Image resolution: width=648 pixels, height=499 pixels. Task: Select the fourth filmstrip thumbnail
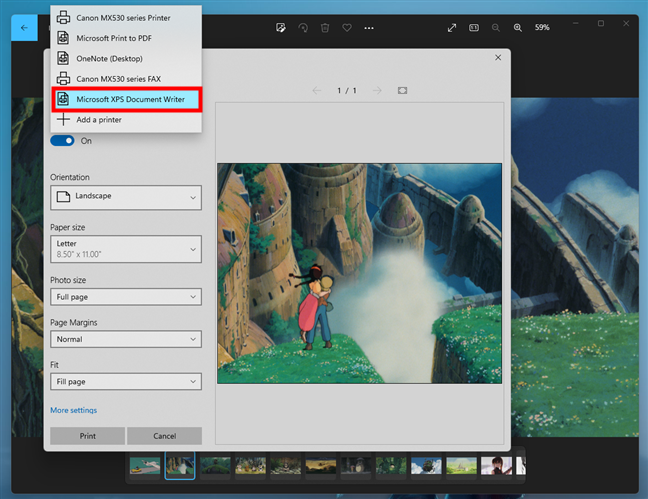pyautogui.click(x=250, y=466)
